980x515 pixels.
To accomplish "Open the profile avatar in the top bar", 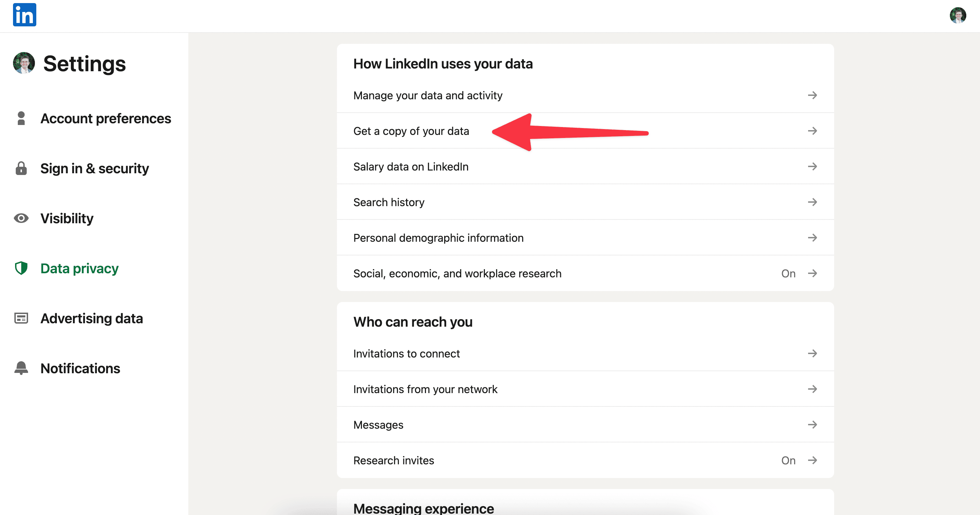I will click(958, 15).
